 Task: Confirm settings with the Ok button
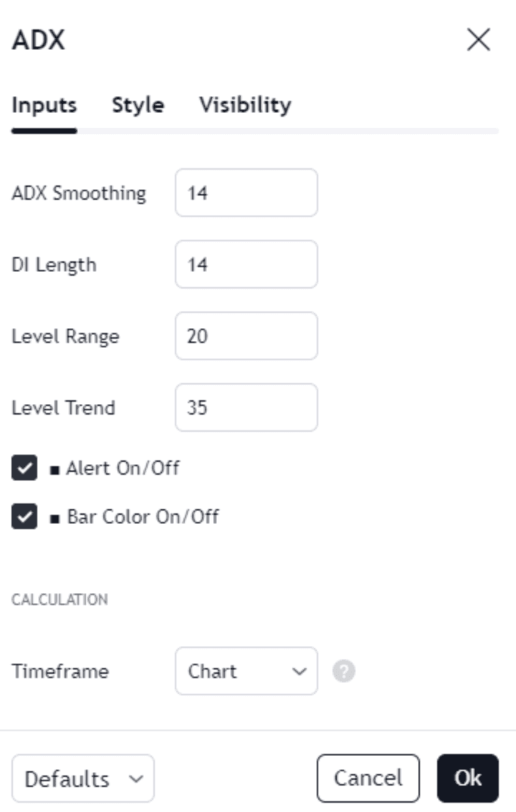pos(467,778)
